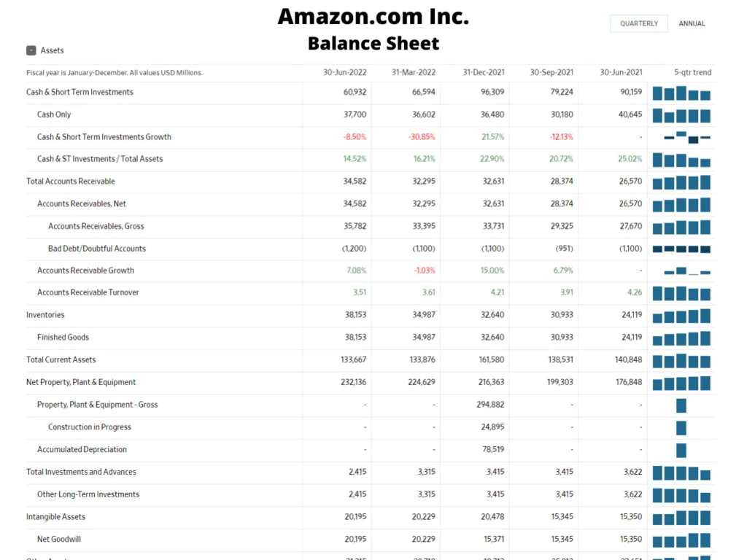Click the Accounts Receivable Turnover trend chart
747x560 pixels.
(681, 294)
